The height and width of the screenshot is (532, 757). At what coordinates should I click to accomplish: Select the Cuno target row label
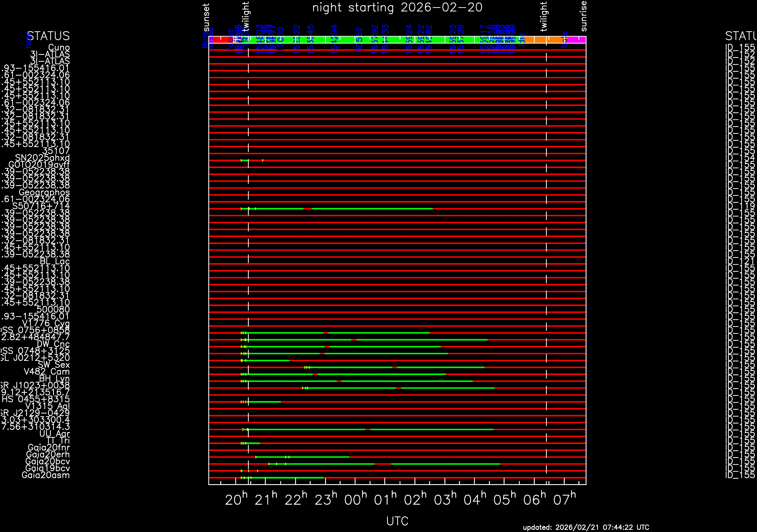pyautogui.click(x=59, y=47)
